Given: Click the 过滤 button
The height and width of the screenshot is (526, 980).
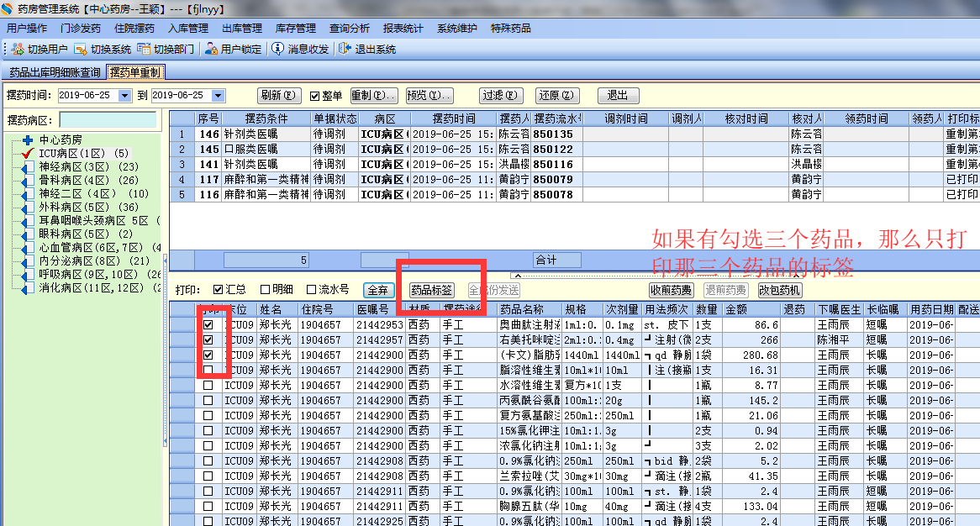Looking at the screenshot, I should (501, 96).
